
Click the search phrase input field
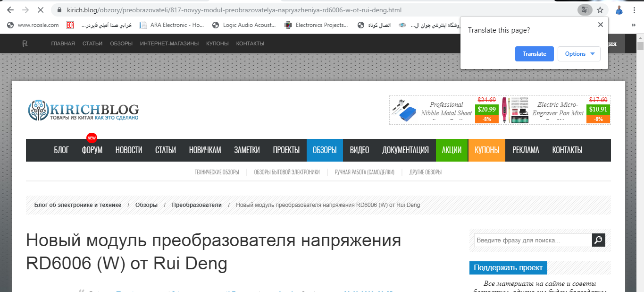(533, 240)
